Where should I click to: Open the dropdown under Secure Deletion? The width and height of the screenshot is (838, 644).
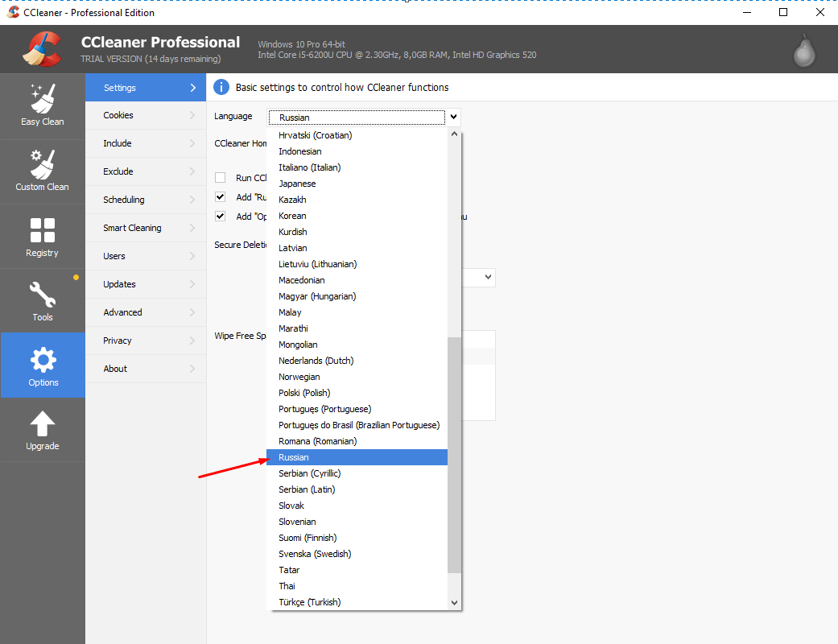click(488, 277)
